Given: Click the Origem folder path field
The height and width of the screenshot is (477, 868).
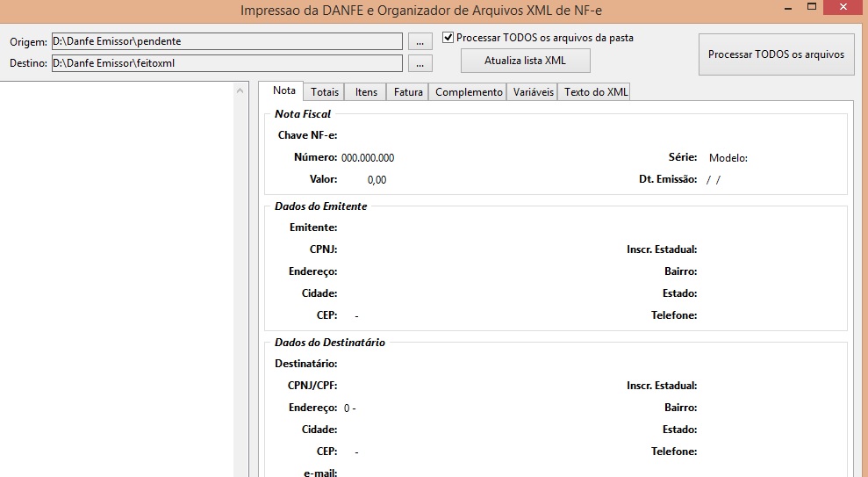Looking at the screenshot, I should point(226,41).
